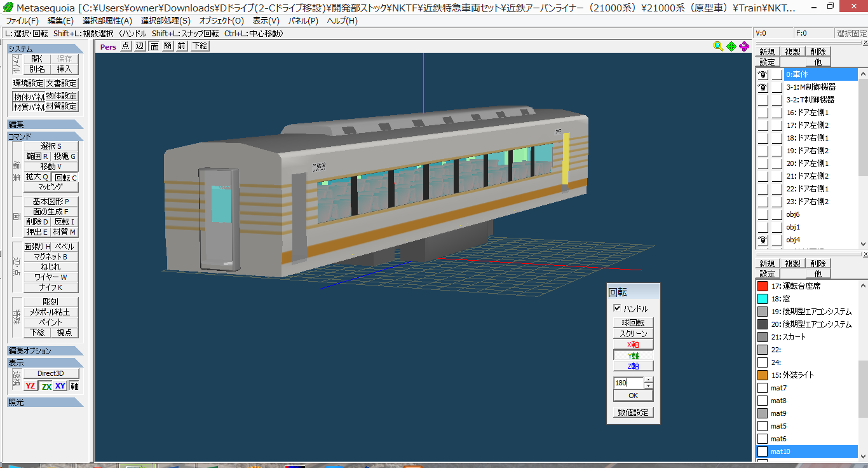Expand the 照光 panel header

45,402
